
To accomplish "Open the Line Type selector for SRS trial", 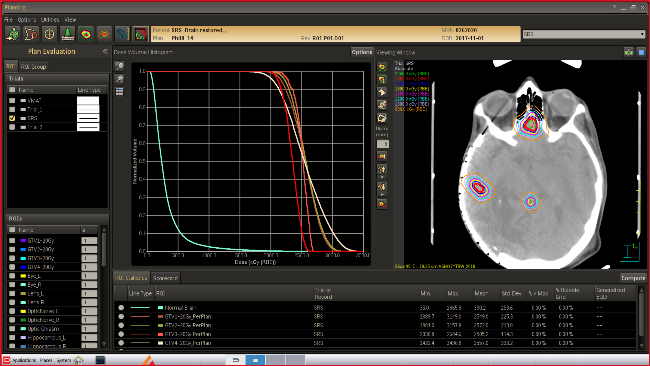I will pyautogui.click(x=88, y=118).
